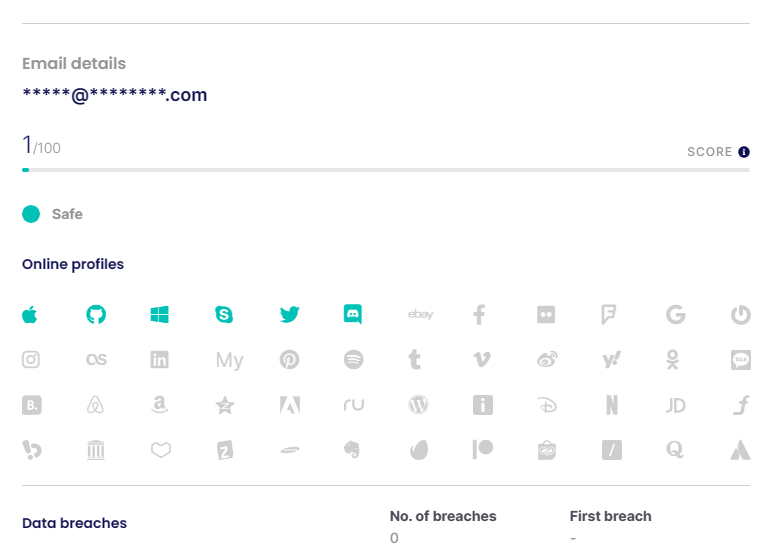766x550 pixels.
Task: Click the score progress bar
Action: click(x=386, y=170)
